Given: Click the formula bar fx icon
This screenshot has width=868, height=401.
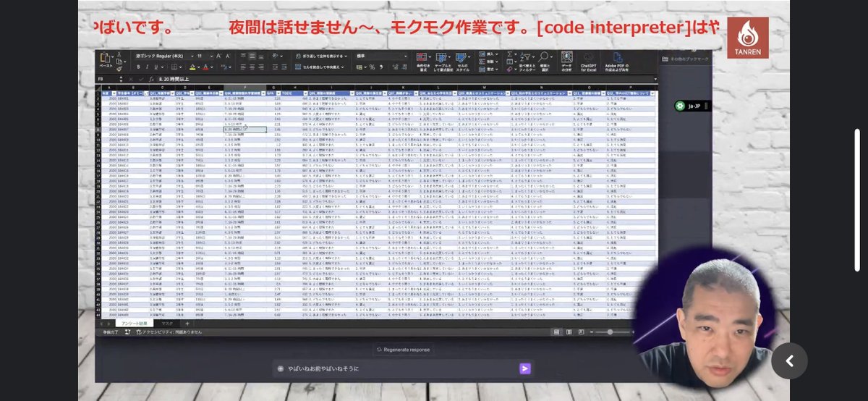Looking at the screenshot, I should tap(150, 79).
